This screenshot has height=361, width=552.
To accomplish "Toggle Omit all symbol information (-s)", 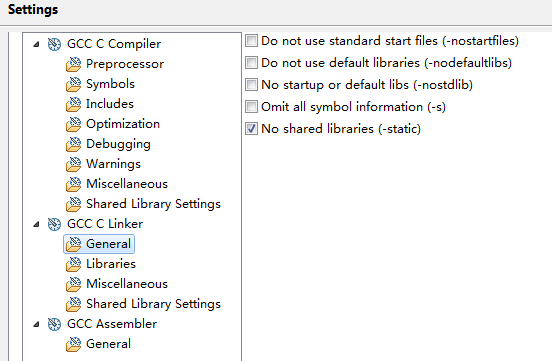I will [x=251, y=107].
